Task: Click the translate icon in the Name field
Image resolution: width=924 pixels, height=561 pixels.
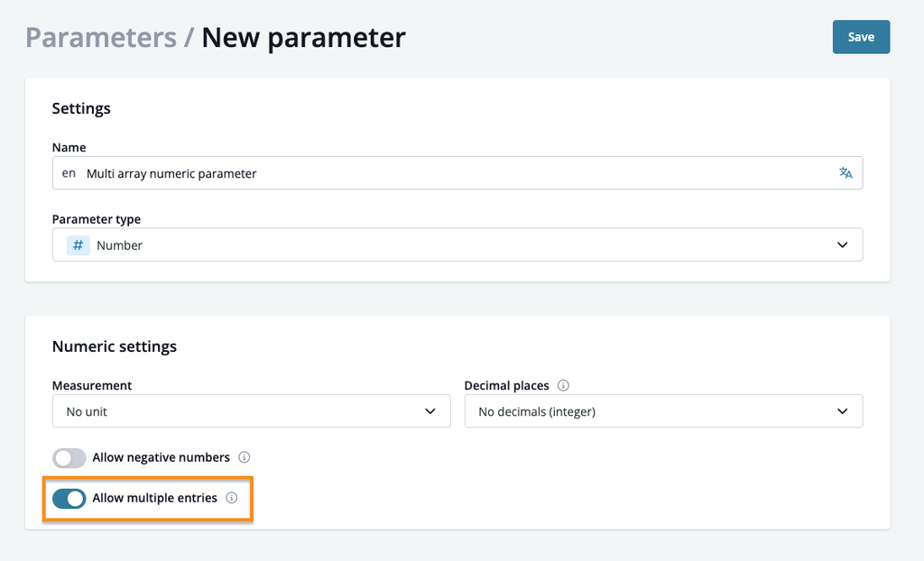Action: 845,172
